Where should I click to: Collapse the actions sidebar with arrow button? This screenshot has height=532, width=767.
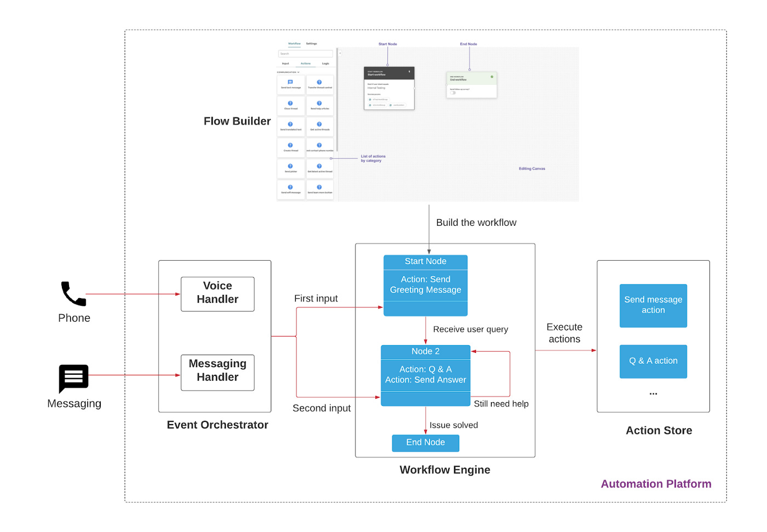click(340, 53)
